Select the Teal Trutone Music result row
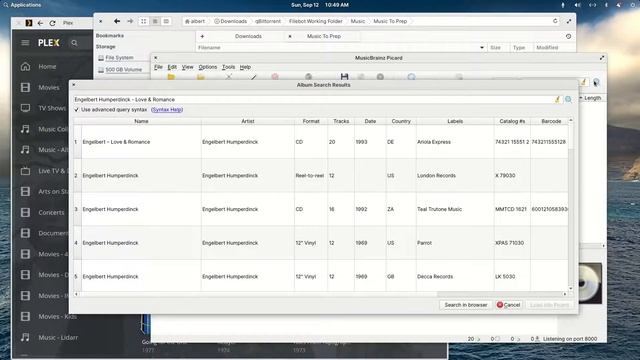This screenshot has width=640, height=360. (x=321, y=209)
